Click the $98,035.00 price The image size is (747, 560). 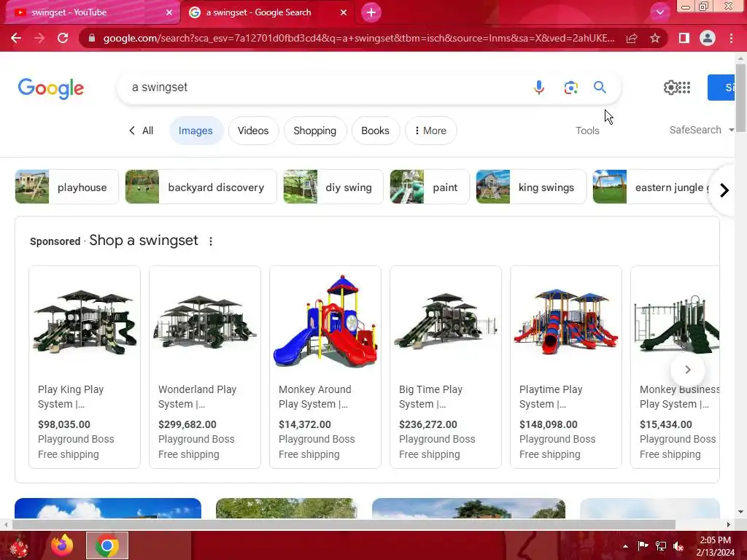64,424
